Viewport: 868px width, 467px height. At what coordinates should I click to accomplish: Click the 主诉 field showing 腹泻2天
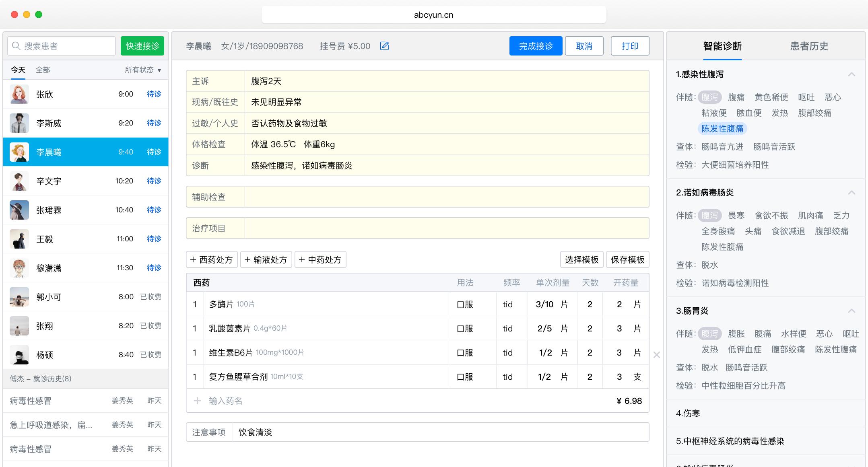click(x=447, y=81)
